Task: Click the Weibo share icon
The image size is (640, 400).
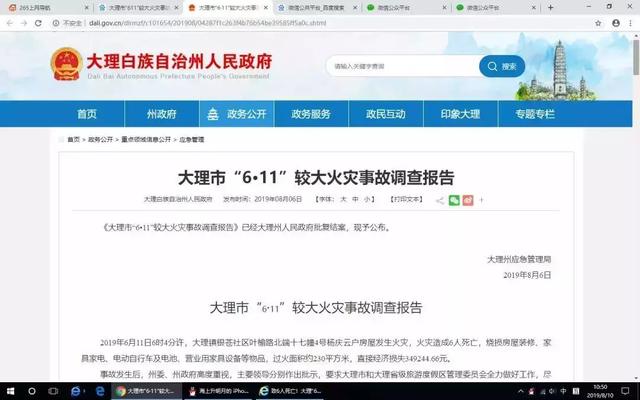Action: (x=468, y=200)
